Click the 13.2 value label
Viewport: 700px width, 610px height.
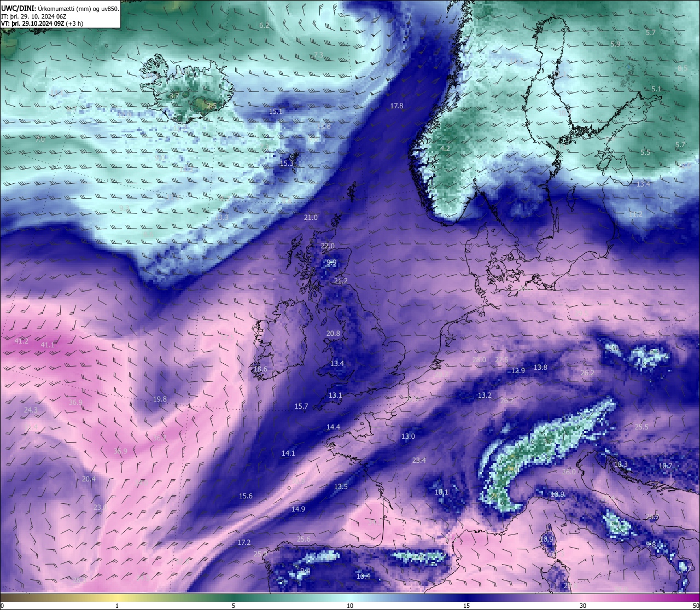[x=485, y=395]
